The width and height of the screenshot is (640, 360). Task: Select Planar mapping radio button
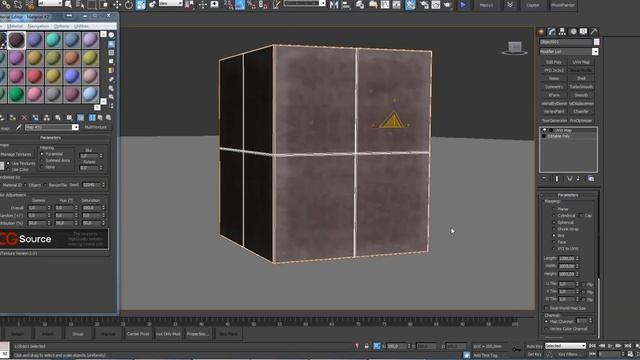coord(554,209)
